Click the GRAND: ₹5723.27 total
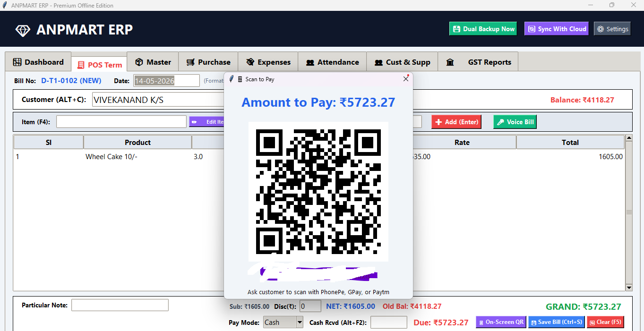The image size is (644, 331). pyautogui.click(x=584, y=307)
